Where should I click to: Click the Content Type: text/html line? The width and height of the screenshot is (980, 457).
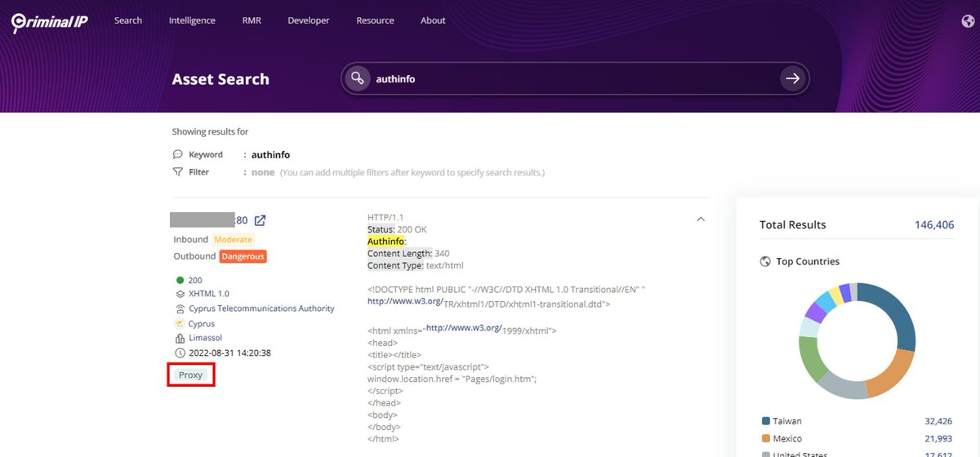(416, 265)
